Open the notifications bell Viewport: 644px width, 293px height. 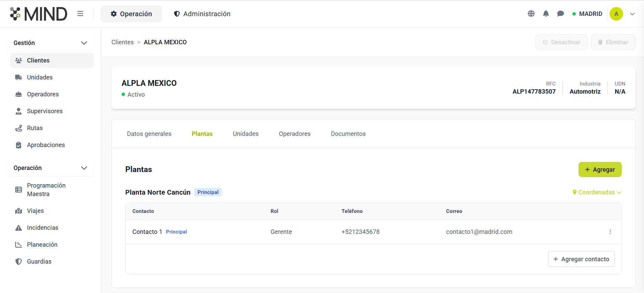pos(546,14)
